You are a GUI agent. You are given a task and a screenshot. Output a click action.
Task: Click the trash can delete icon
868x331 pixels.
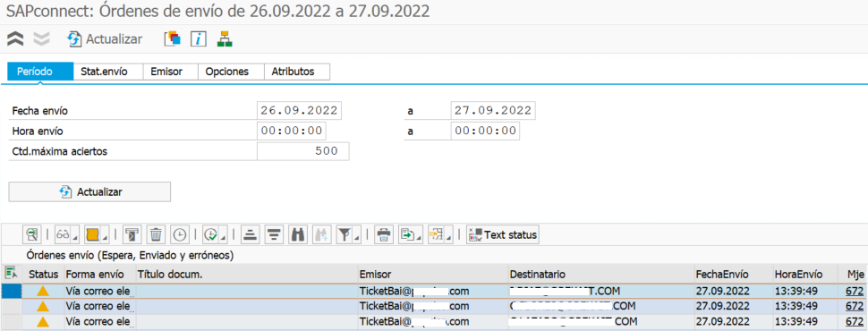click(x=156, y=234)
